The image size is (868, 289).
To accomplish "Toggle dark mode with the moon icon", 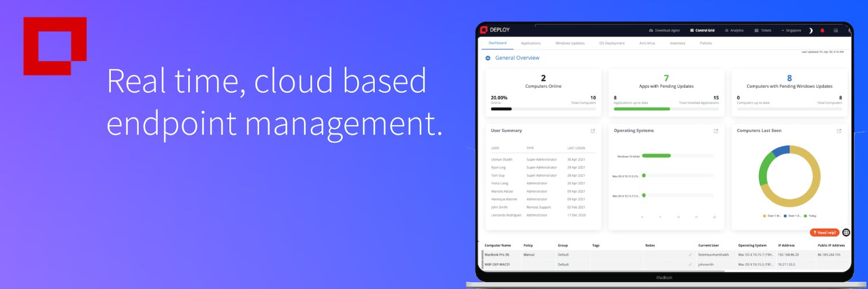I will 811,30.
